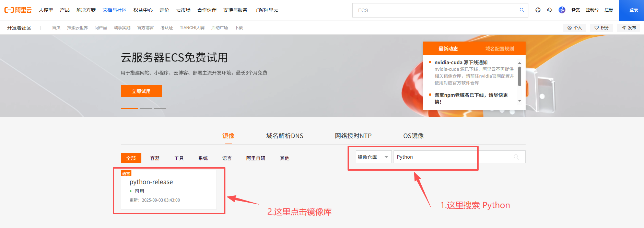This screenshot has height=228, width=644.
Task: Click the blue 登录 login button
Action: click(633, 10)
